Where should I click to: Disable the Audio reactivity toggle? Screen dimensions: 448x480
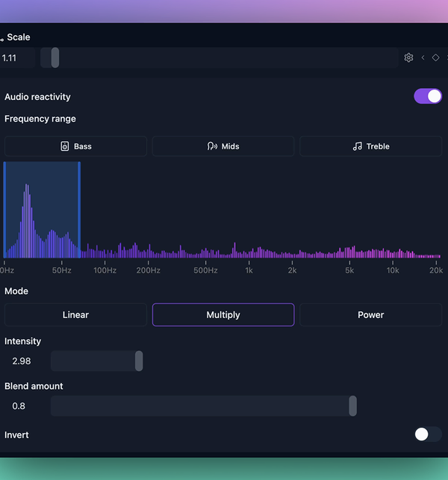428,96
